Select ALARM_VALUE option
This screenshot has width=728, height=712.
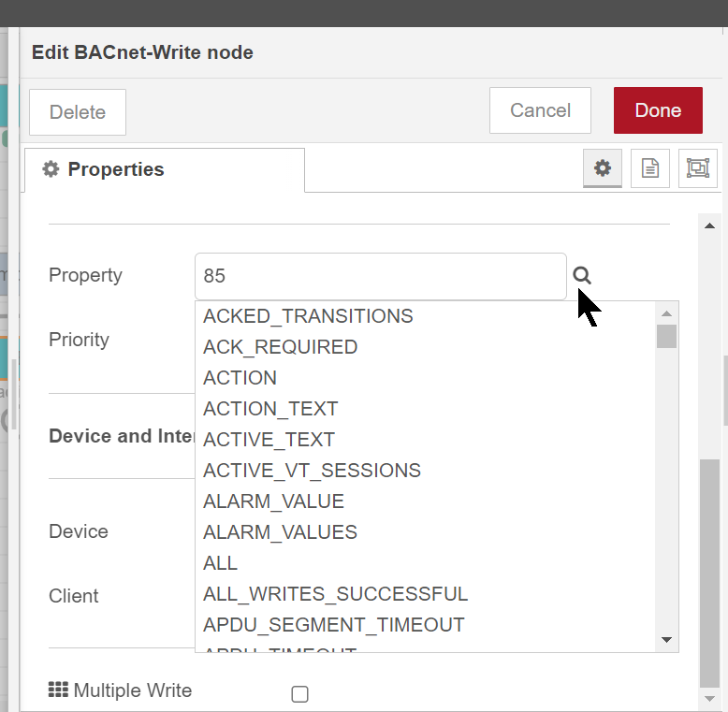coord(425,501)
